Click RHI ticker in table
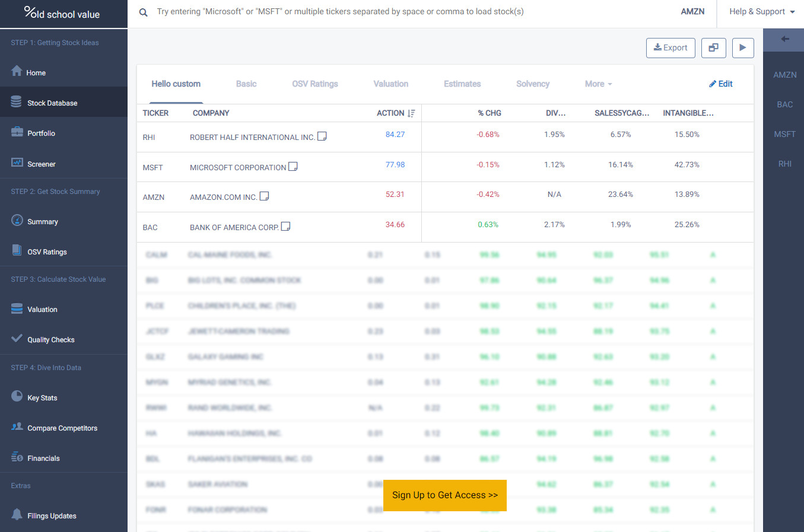 tap(149, 138)
